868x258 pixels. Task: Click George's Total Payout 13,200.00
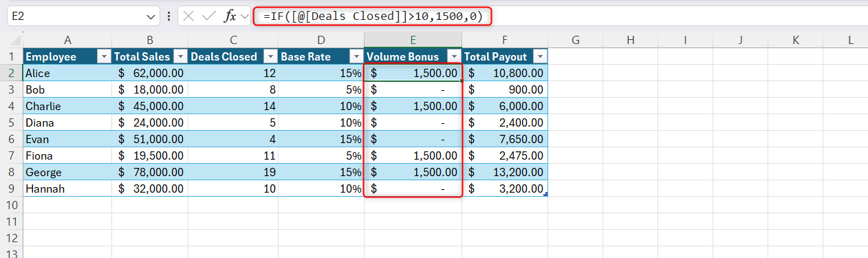click(505, 172)
